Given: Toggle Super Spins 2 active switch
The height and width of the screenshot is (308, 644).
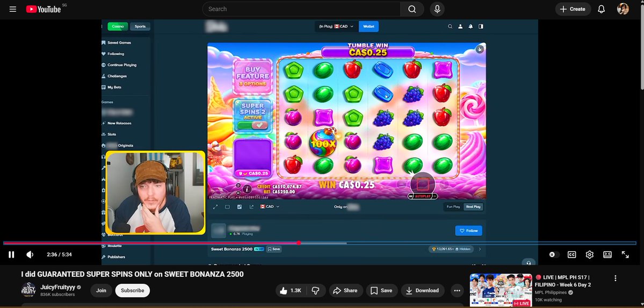Looking at the screenshot, I should pos(252,124).
